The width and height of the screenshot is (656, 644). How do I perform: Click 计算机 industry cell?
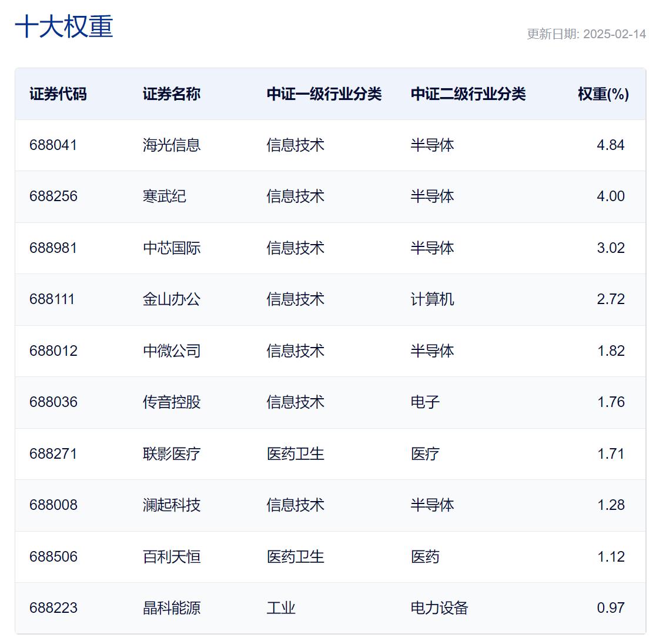(432, 299)
